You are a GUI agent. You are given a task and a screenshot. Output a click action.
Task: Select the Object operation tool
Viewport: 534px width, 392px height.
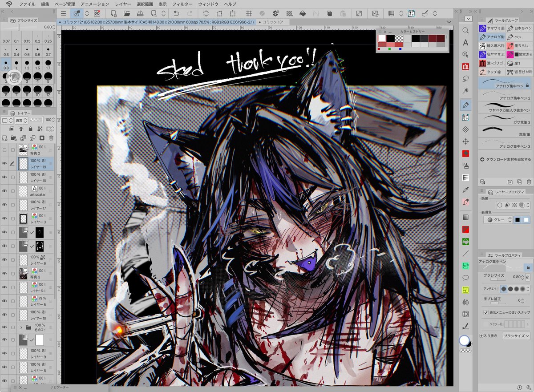465,54
